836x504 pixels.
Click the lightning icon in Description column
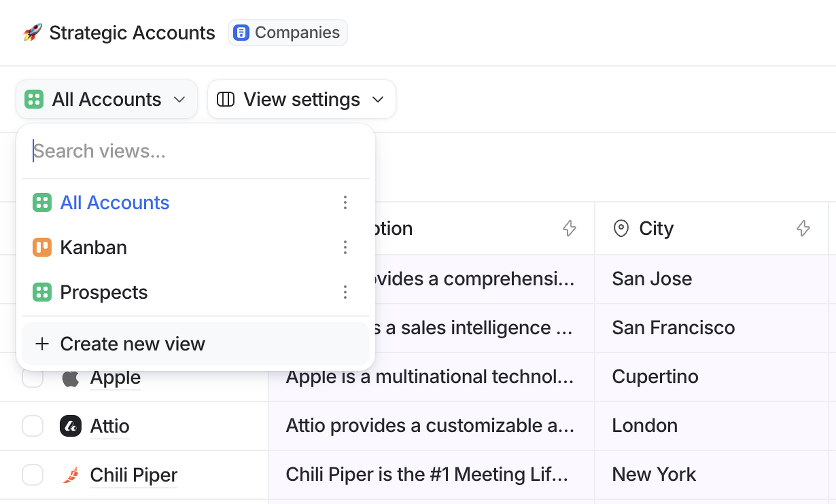click(569, 228)
